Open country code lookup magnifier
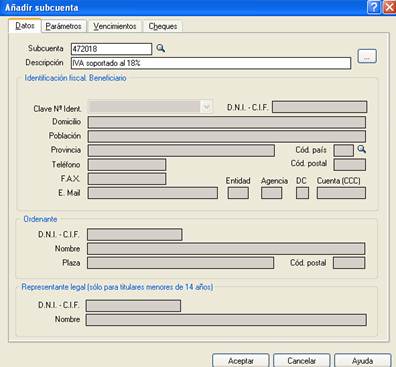Screen dimensions: 396x367 tap(362, 149)
